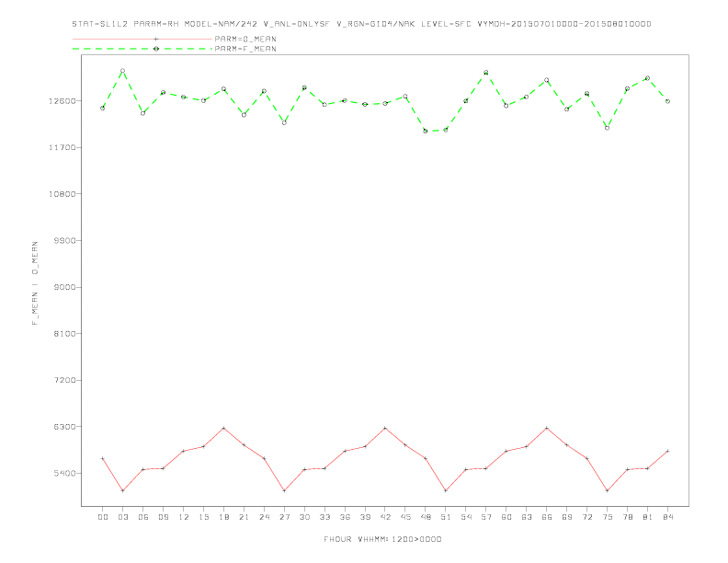The width and height of the screenshot is (728, 563).
Task: Click the horizontal axis title FHOUR VHHMM
Action: (x=382, y=539)
